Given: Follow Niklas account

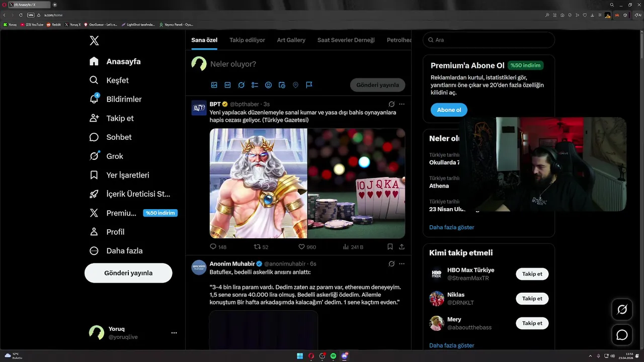Looking at the screenshot, I should pos(532,299).
